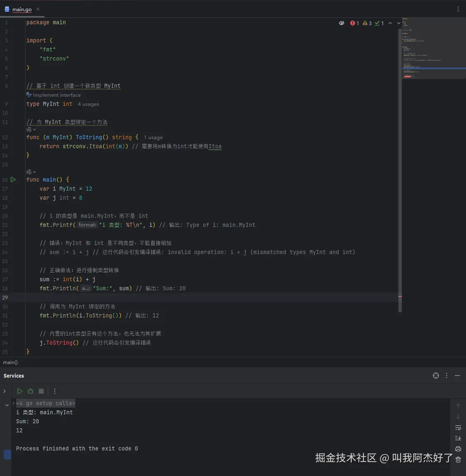Screen dimensions: 466x476
Task: Place cursor on empty line 29
Action: point(211,297)
